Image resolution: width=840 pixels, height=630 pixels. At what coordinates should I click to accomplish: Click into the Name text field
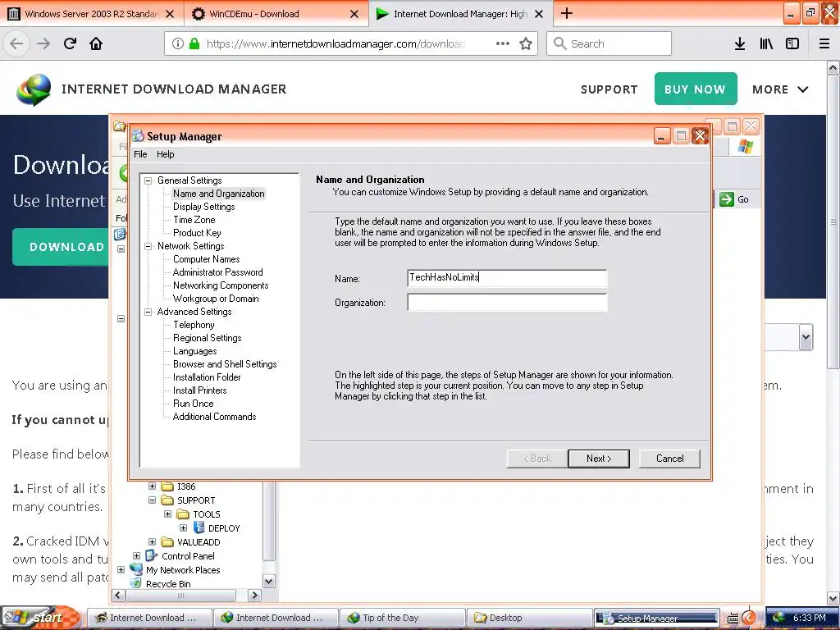click(x=507, y=278)
